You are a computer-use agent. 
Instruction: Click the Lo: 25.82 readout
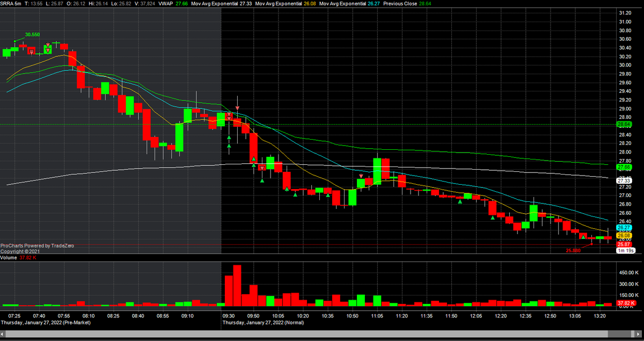click(x=121, y=3)
